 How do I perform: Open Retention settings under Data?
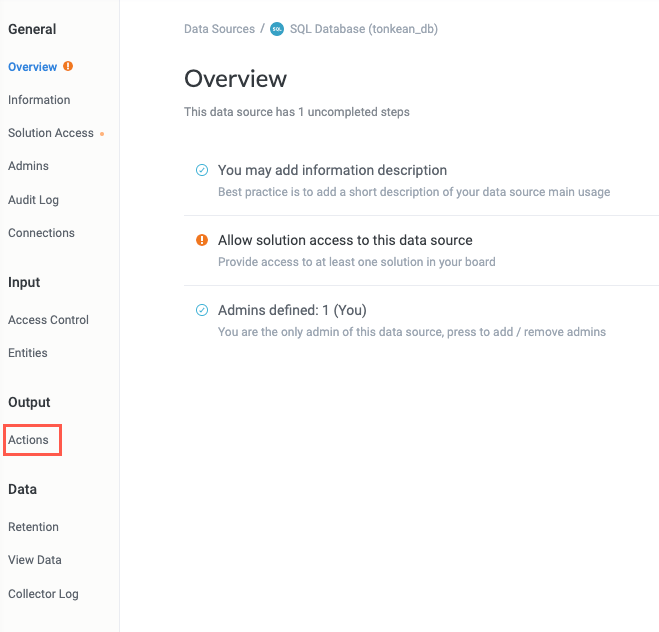[33, 527]
